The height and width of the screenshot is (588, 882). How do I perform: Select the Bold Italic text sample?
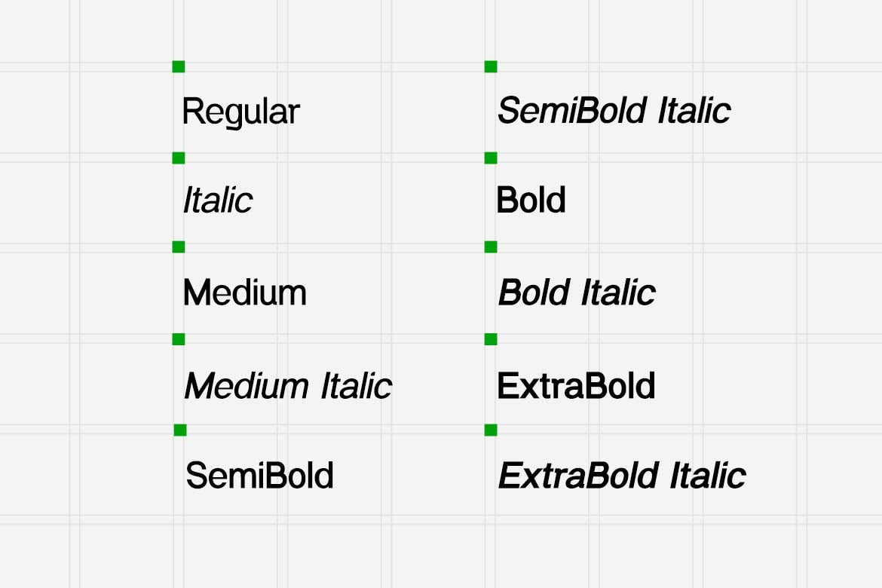coord(577,292)
